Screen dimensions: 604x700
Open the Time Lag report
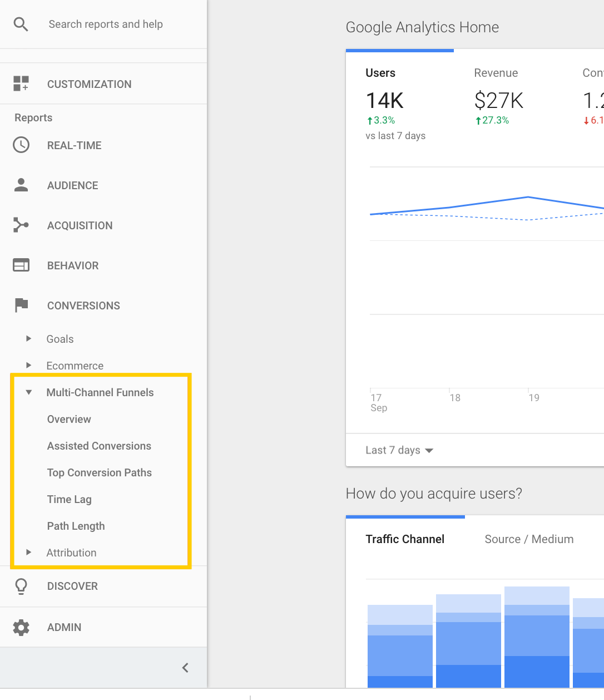click(x=70, y=499)
